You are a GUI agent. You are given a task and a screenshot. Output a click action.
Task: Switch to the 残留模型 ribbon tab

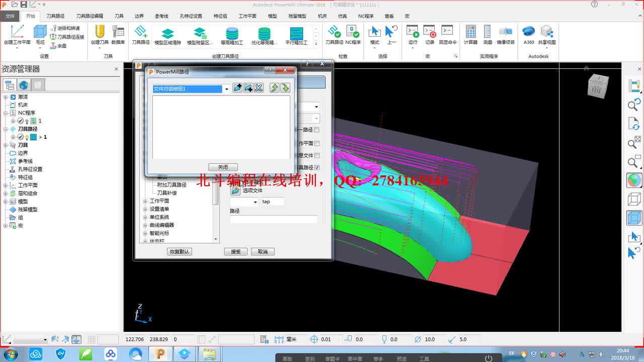(x=297, y=16)
